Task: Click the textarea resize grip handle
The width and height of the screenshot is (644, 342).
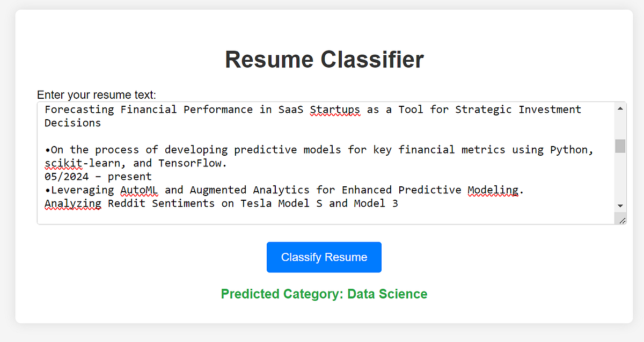Action: [x=623, y=220]
